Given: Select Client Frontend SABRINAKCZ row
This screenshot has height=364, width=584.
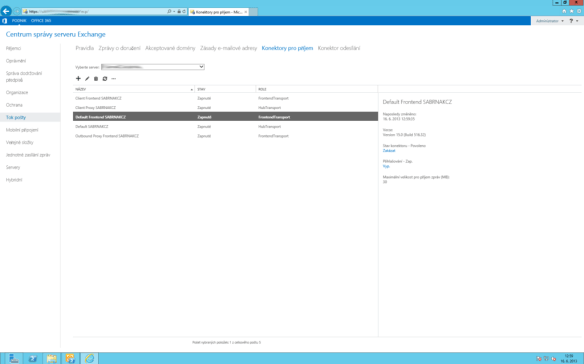Looking at the screenshot, I should click(x=225, y=98).
